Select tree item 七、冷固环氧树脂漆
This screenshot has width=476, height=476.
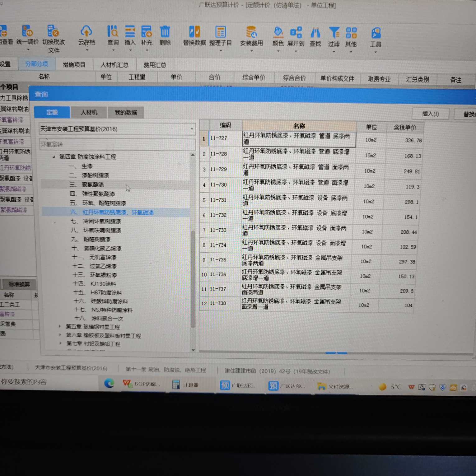coord(96,221)
